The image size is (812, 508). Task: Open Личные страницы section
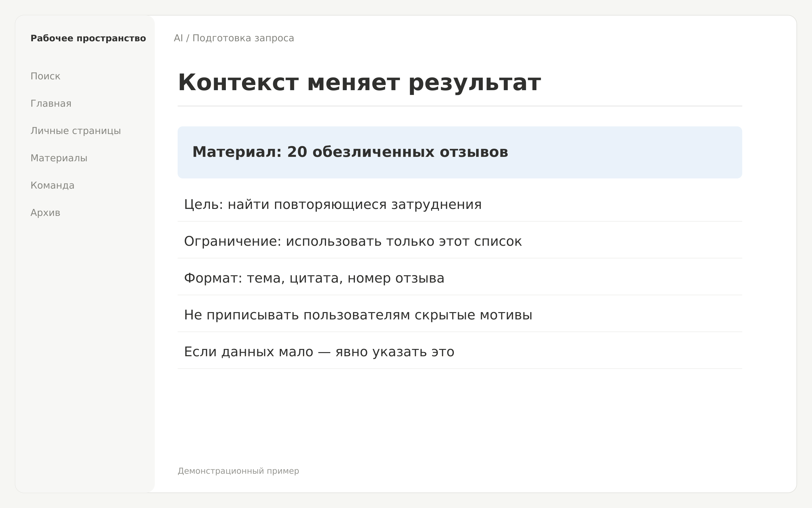pyautogui.click(x=75, y=131)
